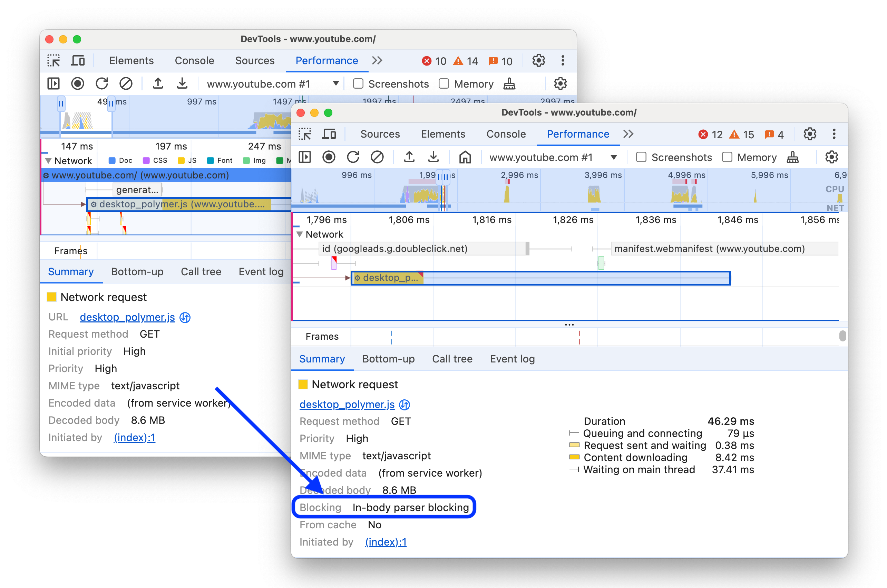The width and height of the screenshot is (887, 588).
Task: Expand the front DevTools panel profile dropdown
Action: pyautogui.click(x=613, y=158)
